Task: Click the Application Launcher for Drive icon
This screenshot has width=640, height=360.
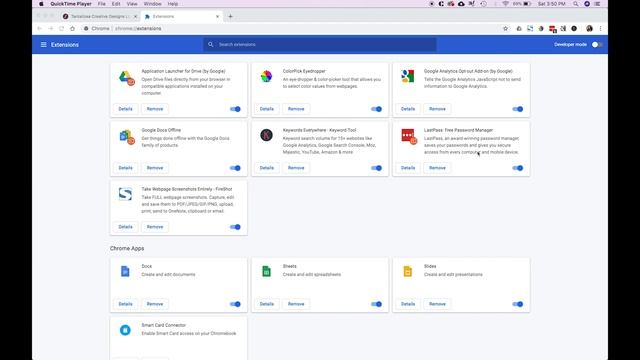Action: click(127, 78)
